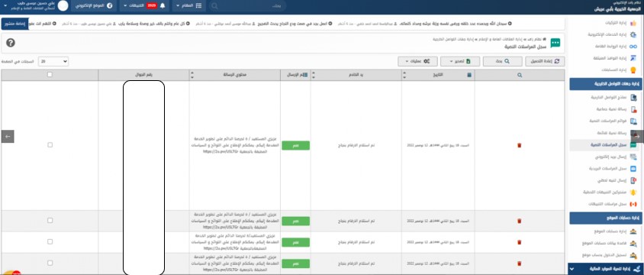This screenshot has width=644, height=275.
Task: Click the icon next to نماذج التواصل الخارجية
Action: pos(633,98)
